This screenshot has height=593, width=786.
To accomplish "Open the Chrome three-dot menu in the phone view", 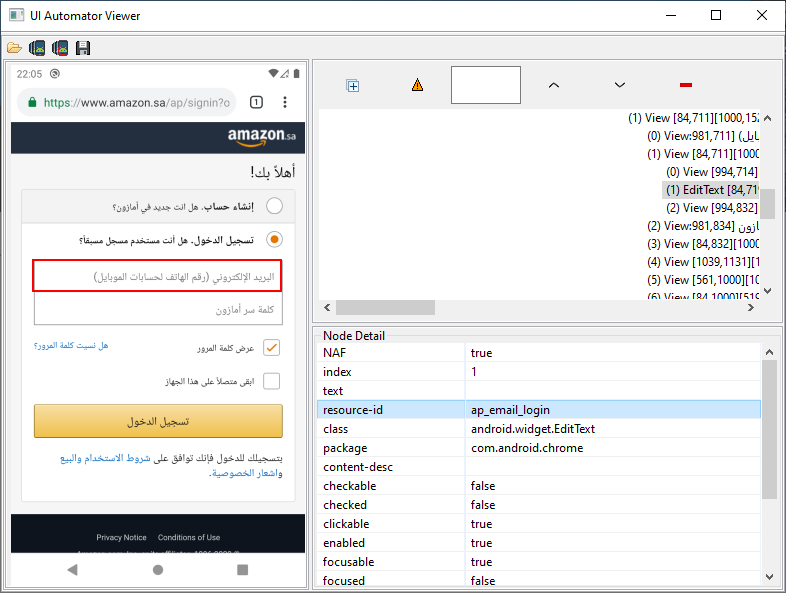I will [x=285, y=102].
